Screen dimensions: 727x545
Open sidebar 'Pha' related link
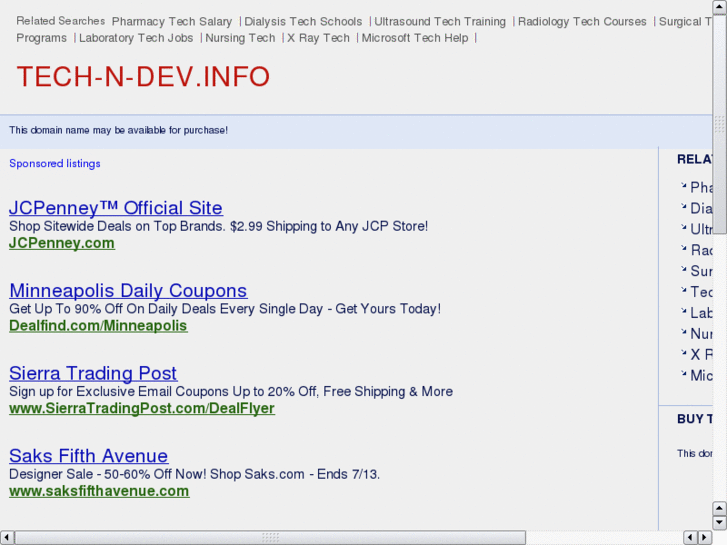pos(701,187)
